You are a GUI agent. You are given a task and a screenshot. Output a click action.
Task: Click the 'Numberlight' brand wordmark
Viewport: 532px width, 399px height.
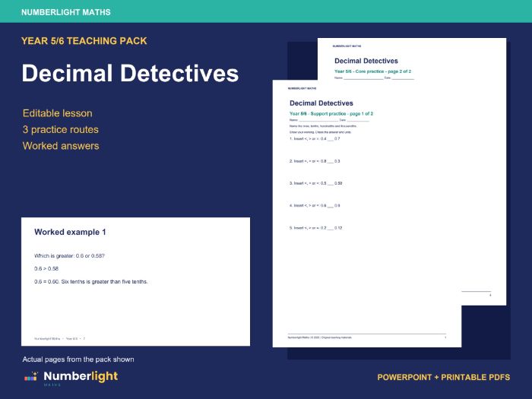pyautogui.click(x=81, y=376)
